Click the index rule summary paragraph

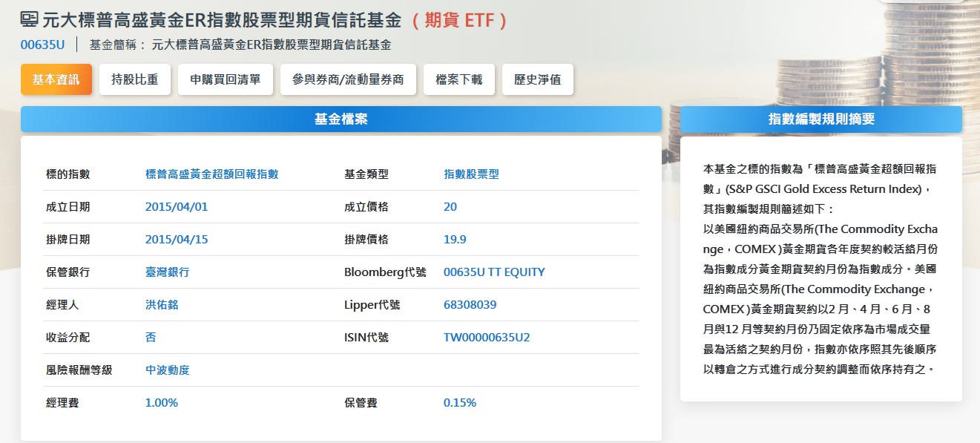820,269
